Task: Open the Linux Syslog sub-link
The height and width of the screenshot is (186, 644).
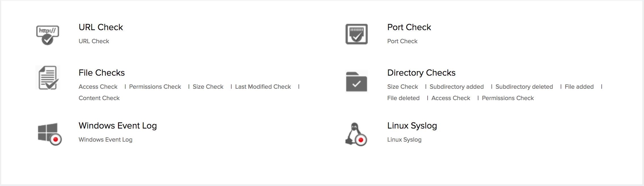Action: 404,140
